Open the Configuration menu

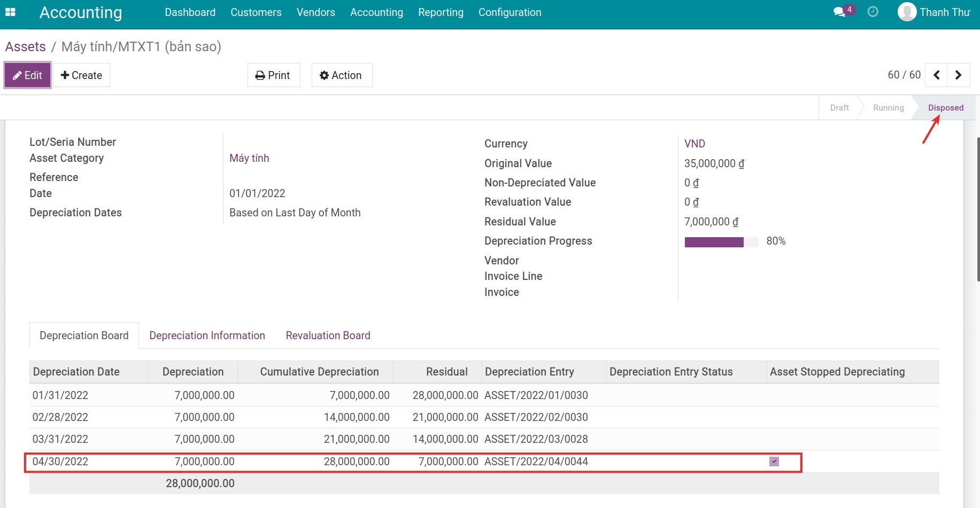(x=510, y=12)
